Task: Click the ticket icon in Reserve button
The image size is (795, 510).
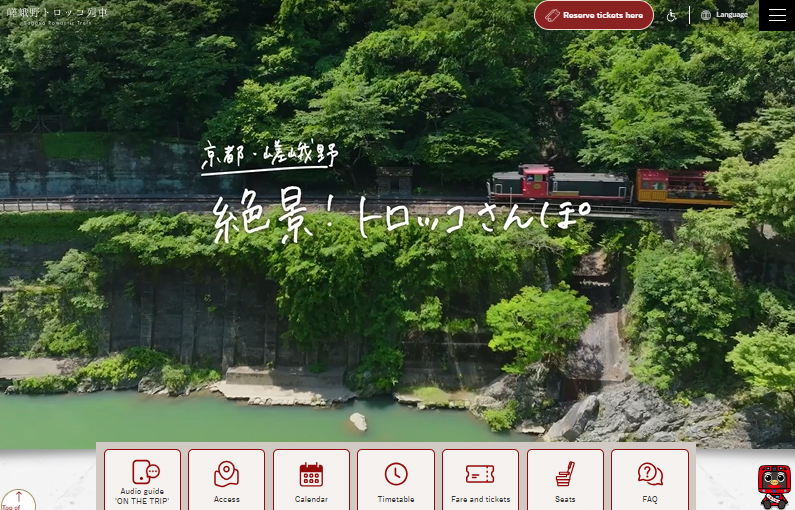Action: click(x=551, y=15)
